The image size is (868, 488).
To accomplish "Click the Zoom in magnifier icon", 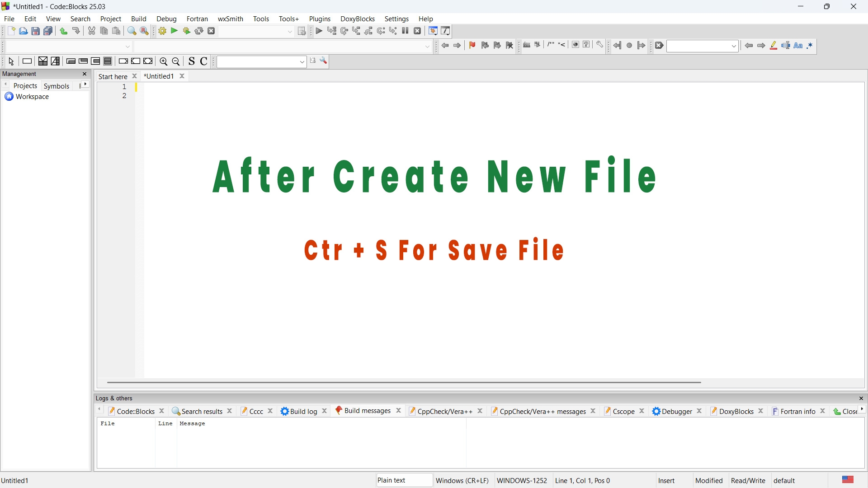I will 164,61.
